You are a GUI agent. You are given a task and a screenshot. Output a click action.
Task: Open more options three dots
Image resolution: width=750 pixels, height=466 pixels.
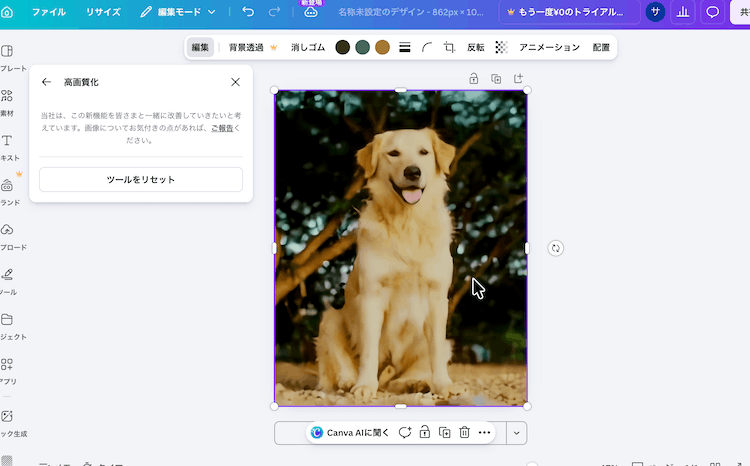click(485, 433)
